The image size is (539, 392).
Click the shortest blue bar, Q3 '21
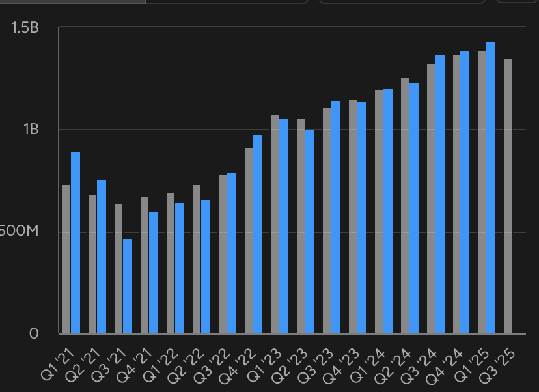tap(128, 286)
